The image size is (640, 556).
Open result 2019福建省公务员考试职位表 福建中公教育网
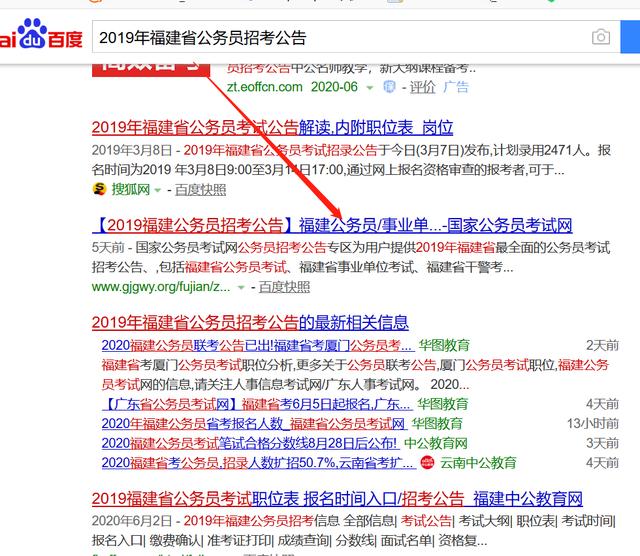tap(337, 499)
